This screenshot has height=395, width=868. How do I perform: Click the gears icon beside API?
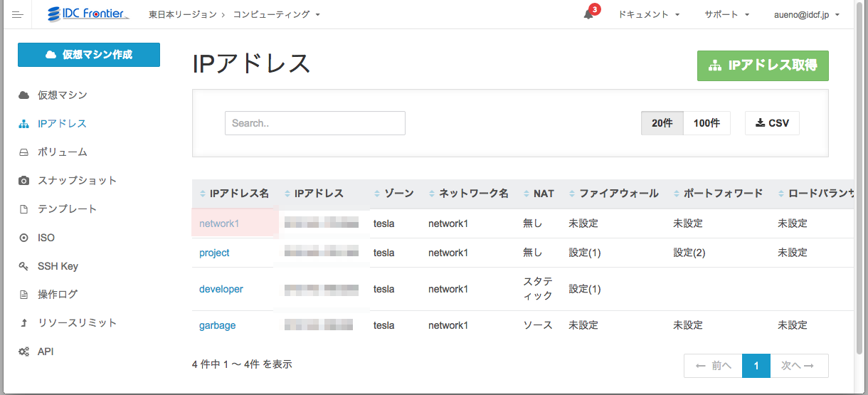pyautogui.click(x=23, y=352)
